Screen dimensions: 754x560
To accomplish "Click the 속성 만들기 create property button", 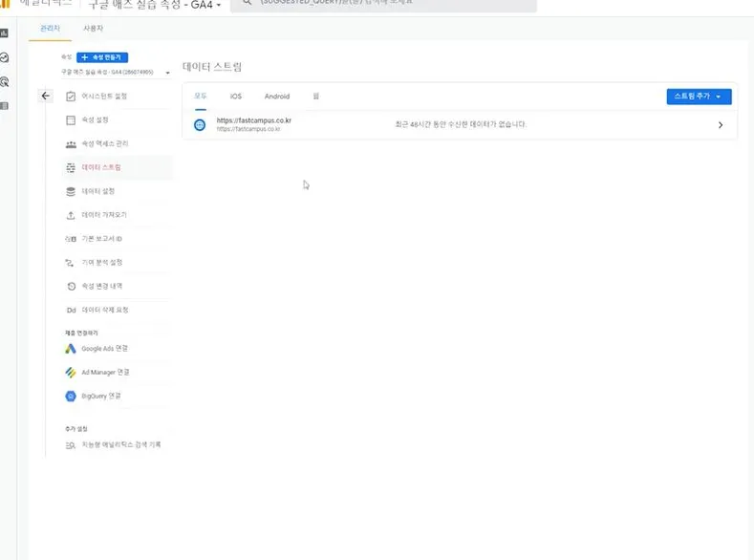I will click(102, 57).
